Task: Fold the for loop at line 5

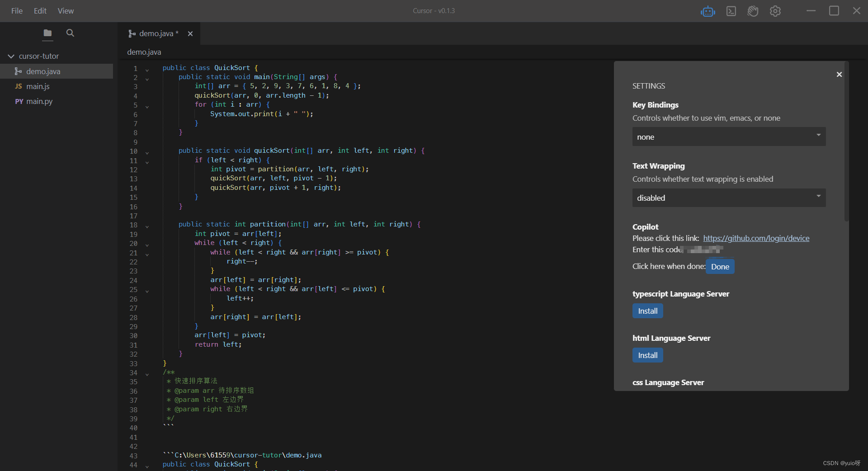Action: [147, 107]
